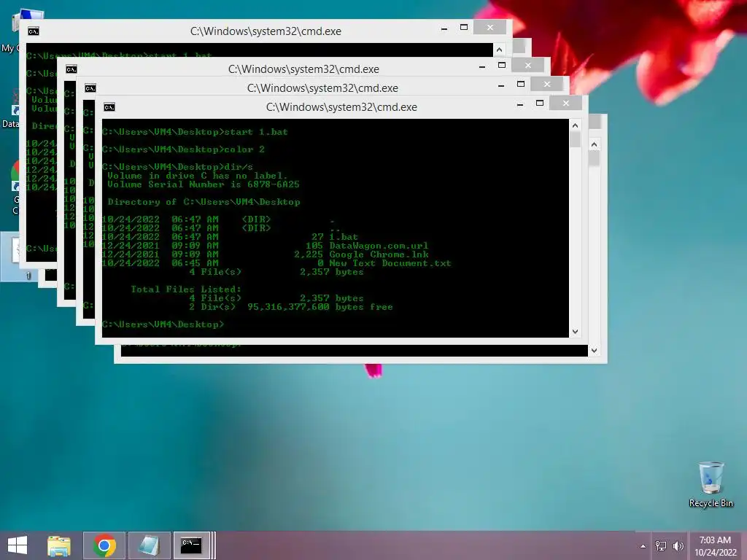Open the notepad-style app on the taskbar
Screen dimensions: 747x560
click(x=149, y=545)
